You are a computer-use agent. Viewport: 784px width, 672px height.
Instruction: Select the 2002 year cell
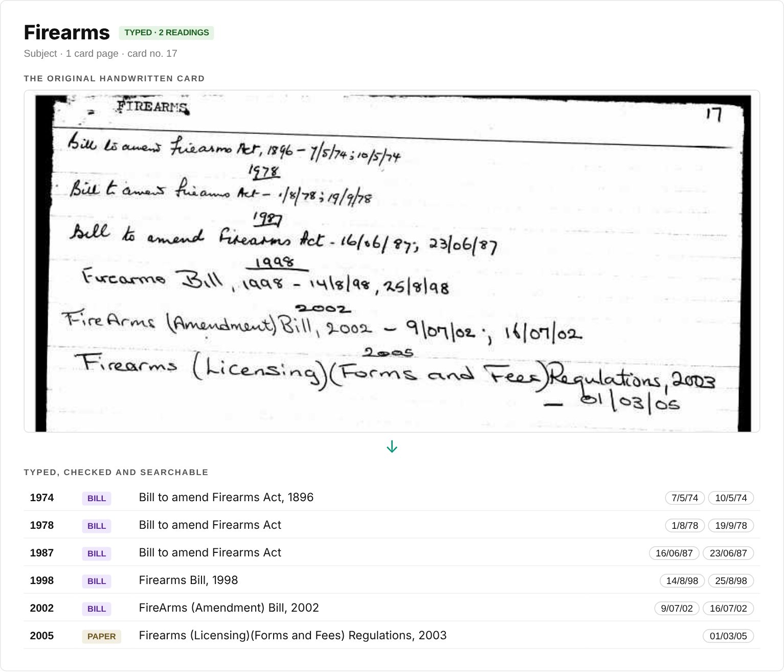pyautogui.click(x=42, y=608)
